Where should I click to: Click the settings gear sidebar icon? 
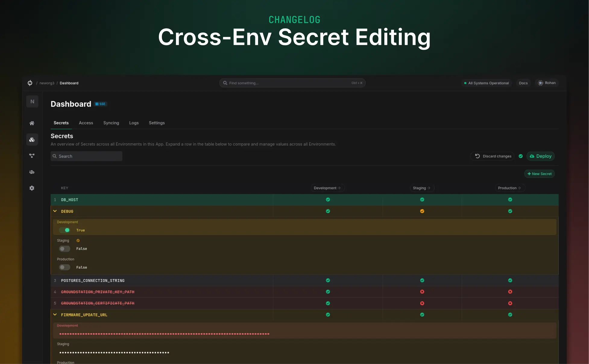point(32,188)
